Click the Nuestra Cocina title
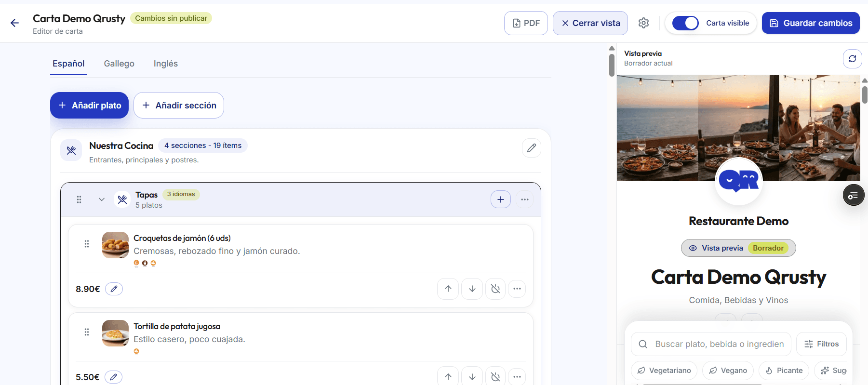868x385 pixels. click(121, 146)
